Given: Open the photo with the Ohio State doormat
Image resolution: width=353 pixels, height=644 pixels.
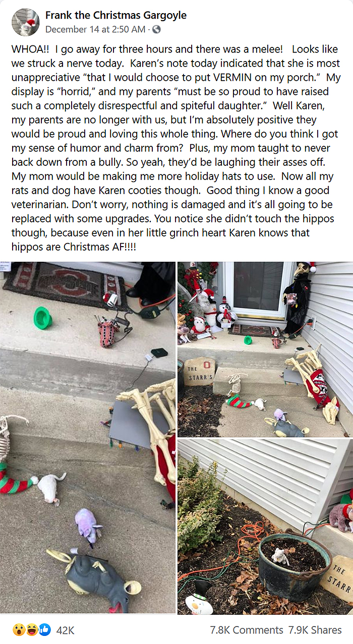Looking at the screenshot, I should 88,437.
